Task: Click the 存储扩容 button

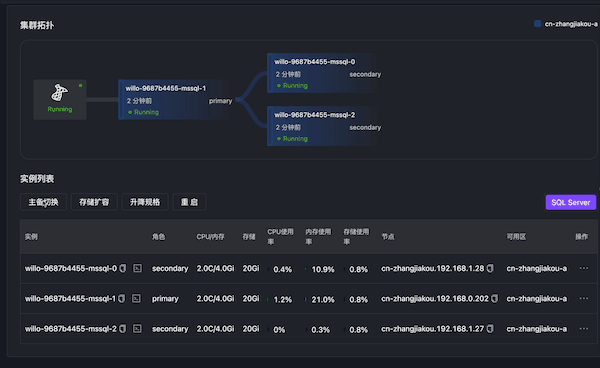Action: point(94,202)
